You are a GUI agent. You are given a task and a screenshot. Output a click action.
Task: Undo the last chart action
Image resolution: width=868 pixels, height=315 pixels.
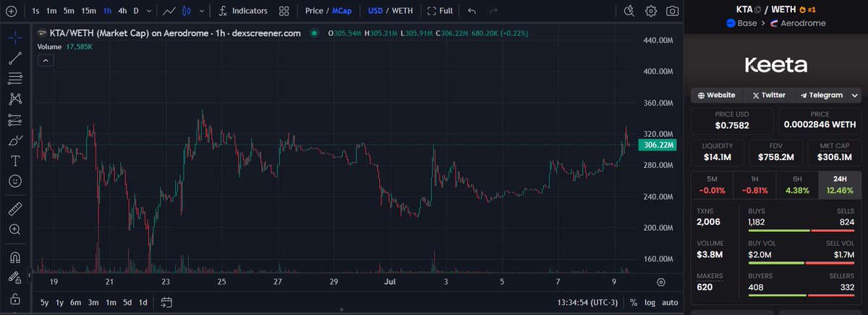[472, 11]
